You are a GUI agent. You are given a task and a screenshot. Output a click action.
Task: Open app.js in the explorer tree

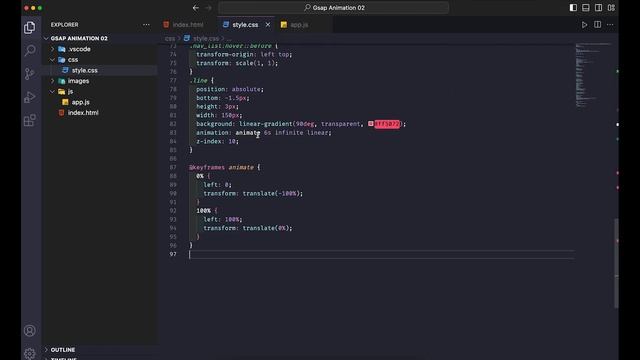pyautogui.click(x=80, y=102)
